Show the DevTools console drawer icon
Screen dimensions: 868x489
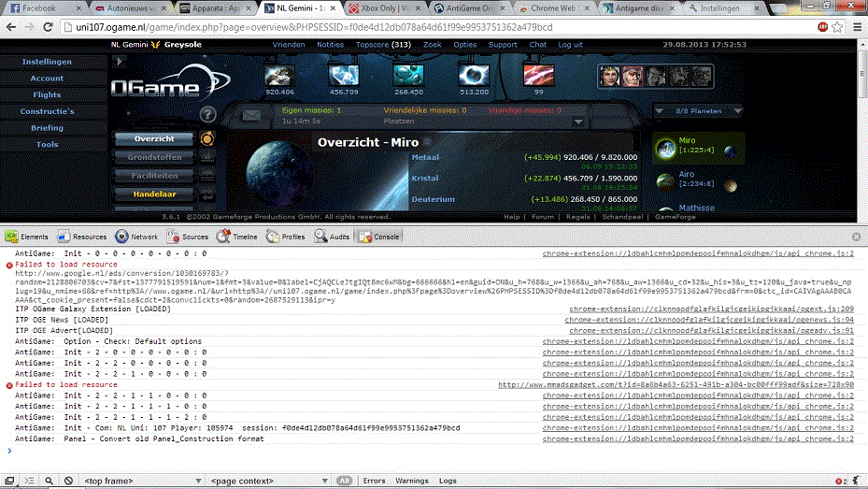tap(29, 481)
